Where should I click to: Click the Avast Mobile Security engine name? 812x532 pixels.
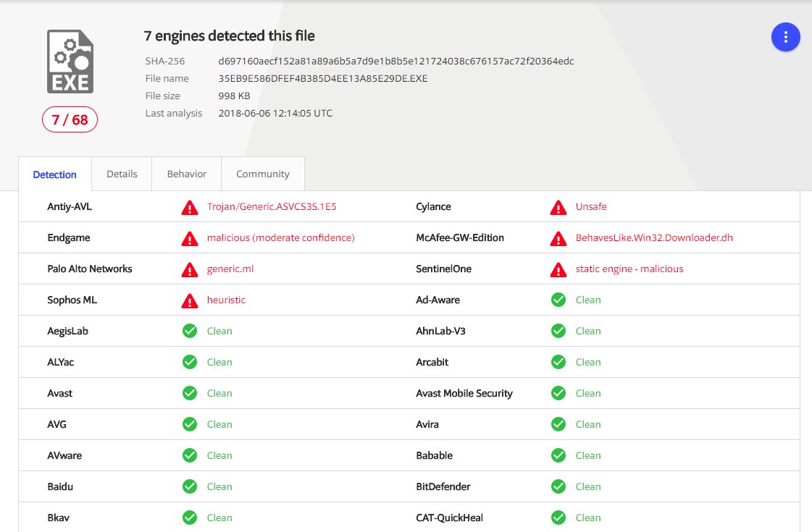(x=464, y=393)
